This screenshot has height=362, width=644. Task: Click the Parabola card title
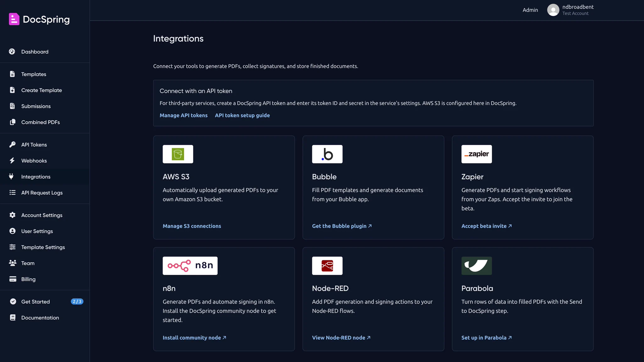(x=477, y=288)
